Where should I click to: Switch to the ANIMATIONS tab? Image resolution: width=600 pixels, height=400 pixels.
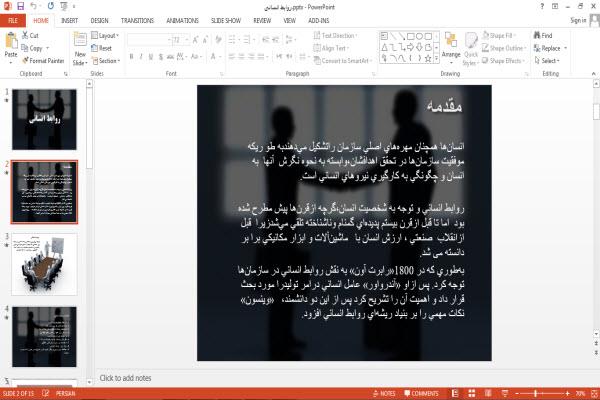(183, 21)
